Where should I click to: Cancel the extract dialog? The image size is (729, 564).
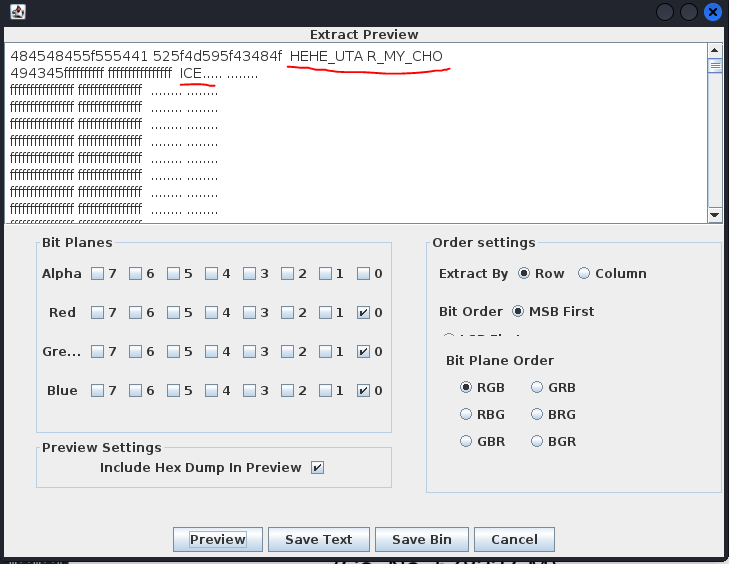coord(514,539)
